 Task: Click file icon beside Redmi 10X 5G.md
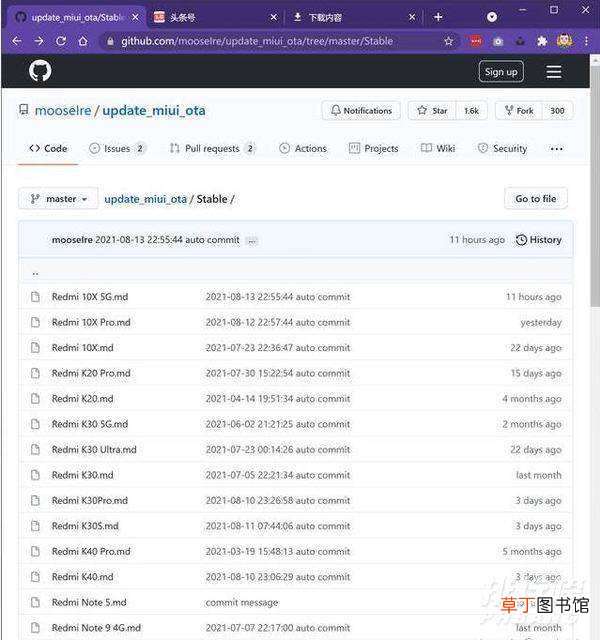(x=36, y=297)
